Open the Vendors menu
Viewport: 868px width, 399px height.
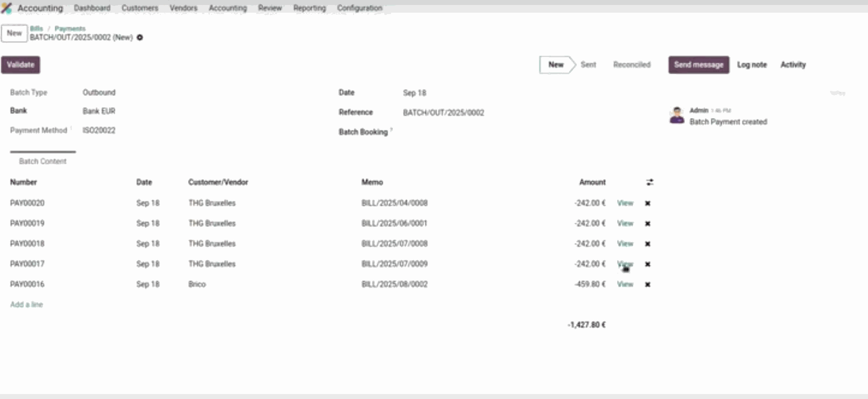pos(183,8)
